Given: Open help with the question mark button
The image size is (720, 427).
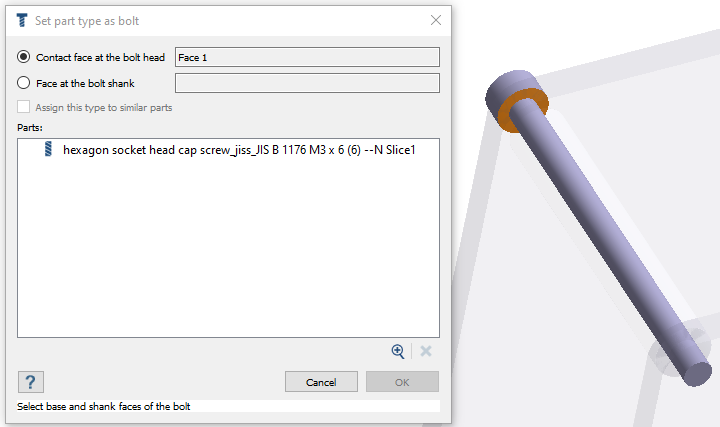Looking at the screenshot, I should point(31,382).
